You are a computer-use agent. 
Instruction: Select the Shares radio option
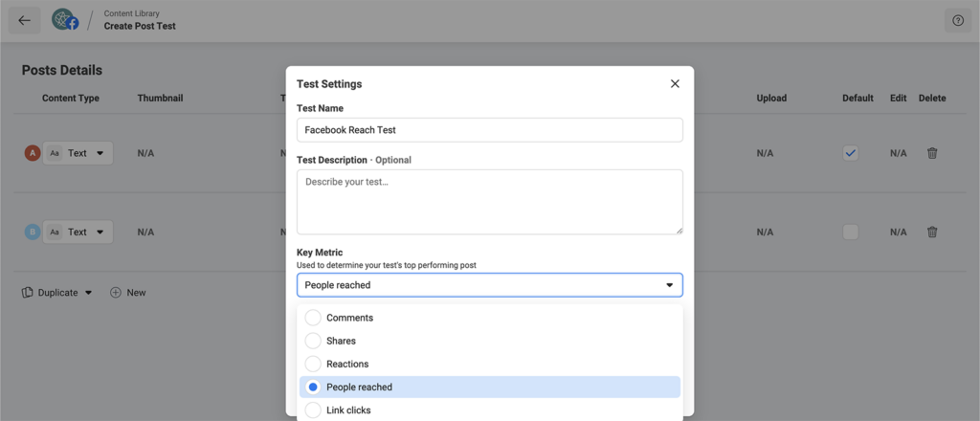(313, 341)
